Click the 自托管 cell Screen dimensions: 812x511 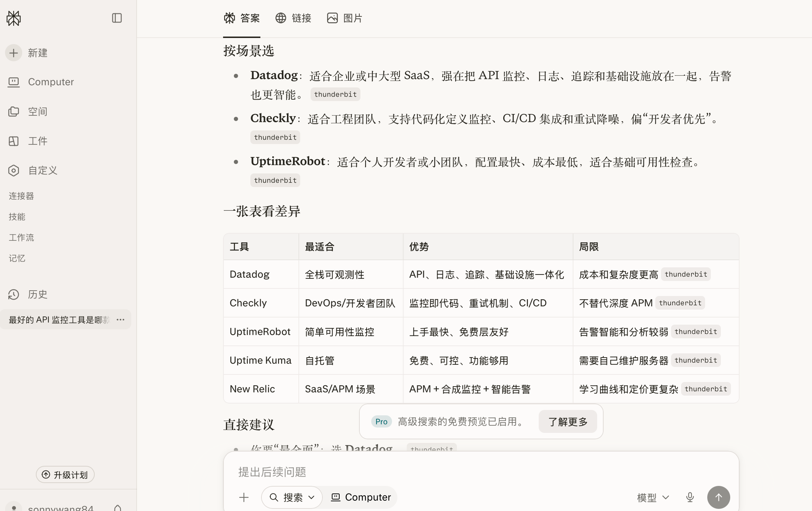(x=351, y=360)
